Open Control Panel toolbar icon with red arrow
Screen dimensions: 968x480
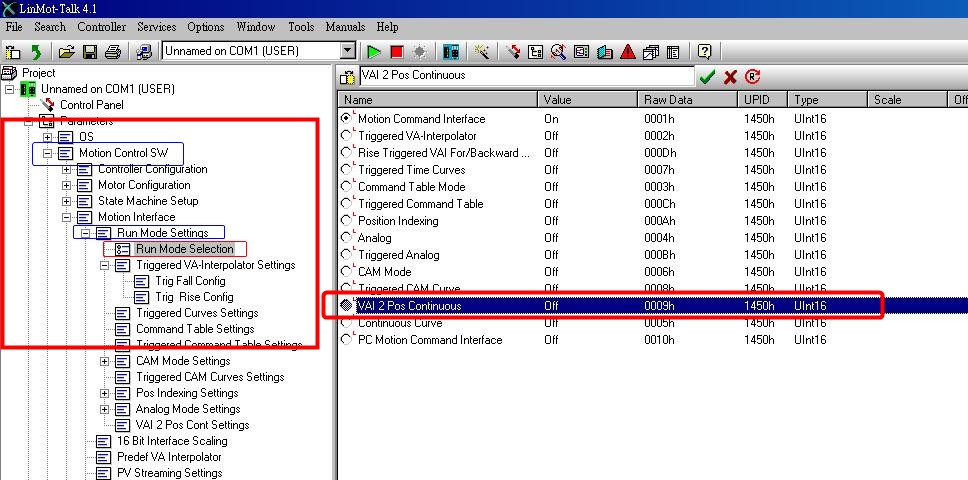(x=512, y=52)
